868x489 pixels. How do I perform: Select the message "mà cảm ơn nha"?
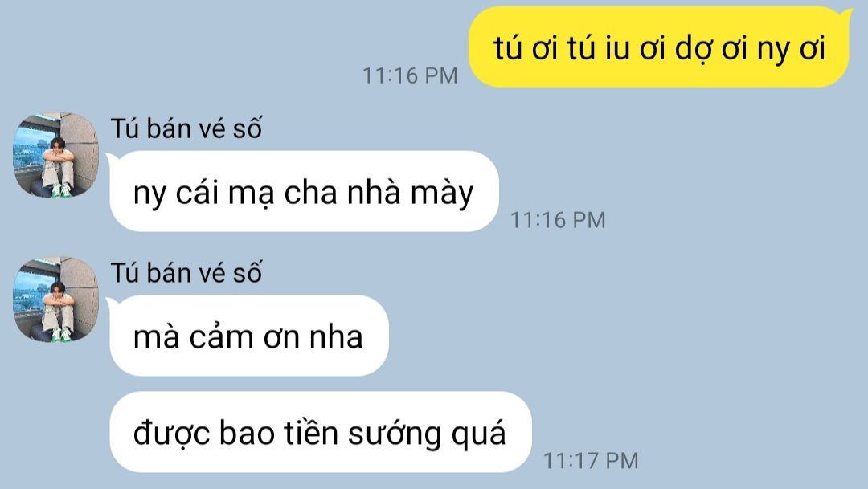(248, 336)
